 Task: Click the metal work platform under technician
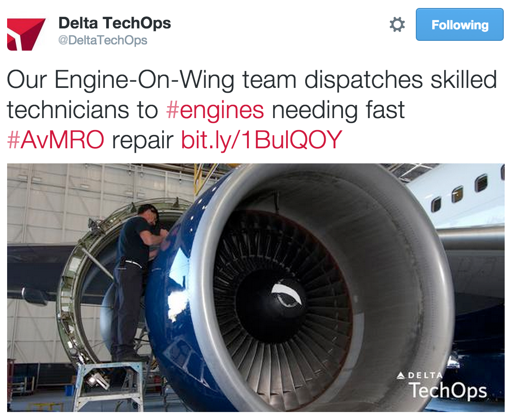pyautogui.click(x=112, y=384)
